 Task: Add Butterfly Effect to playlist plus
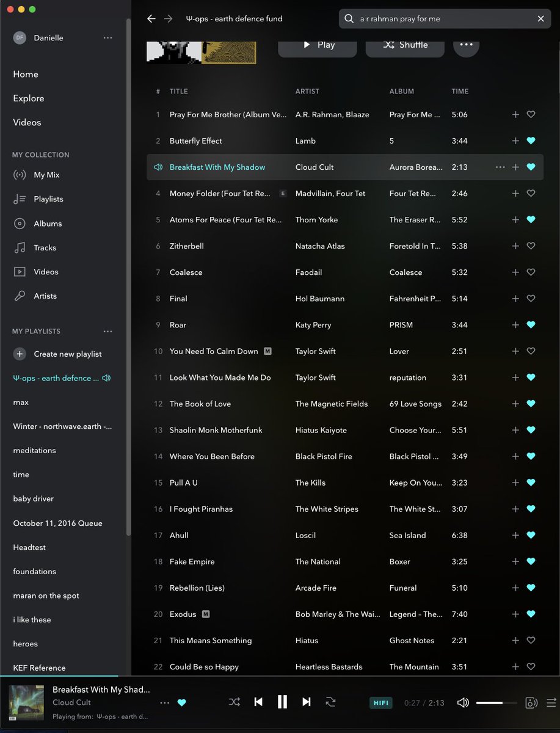[x=515, y=141]
